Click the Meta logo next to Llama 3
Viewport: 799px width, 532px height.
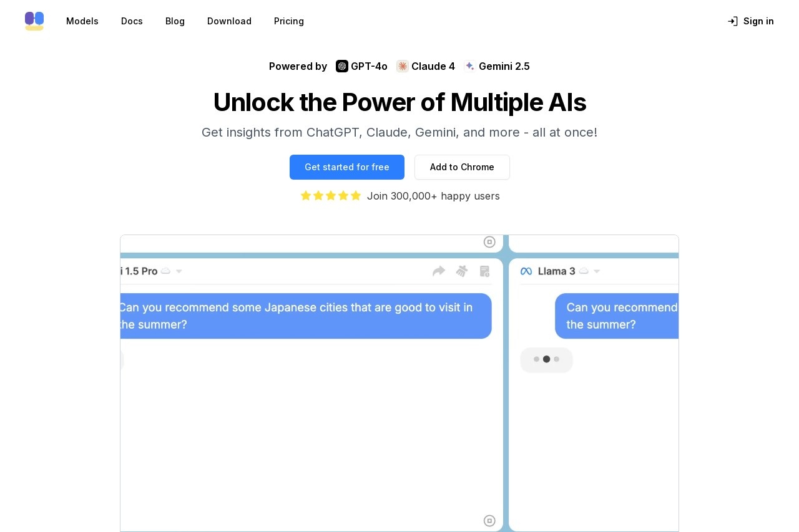526,271
